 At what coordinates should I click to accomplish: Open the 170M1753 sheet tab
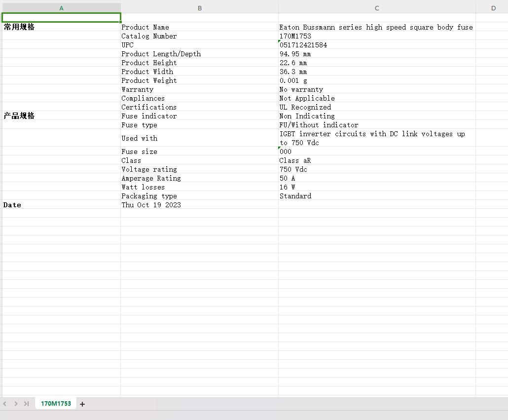pyautogui.click(x=56, y=404)
